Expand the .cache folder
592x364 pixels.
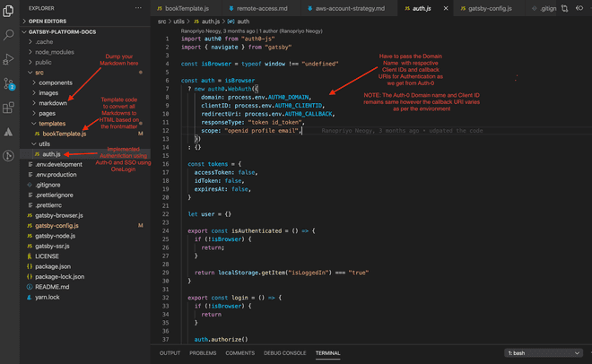pyautogui.click(x=44, y=42)
